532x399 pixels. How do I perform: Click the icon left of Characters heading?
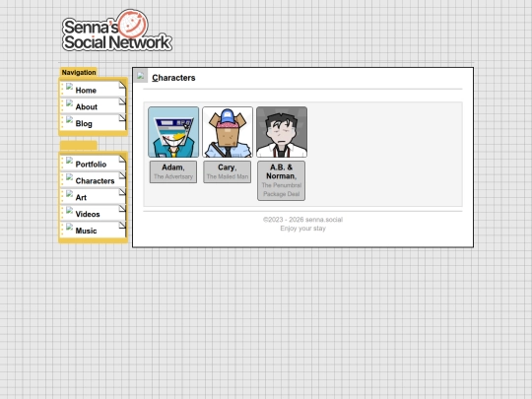tap(141, 76)
